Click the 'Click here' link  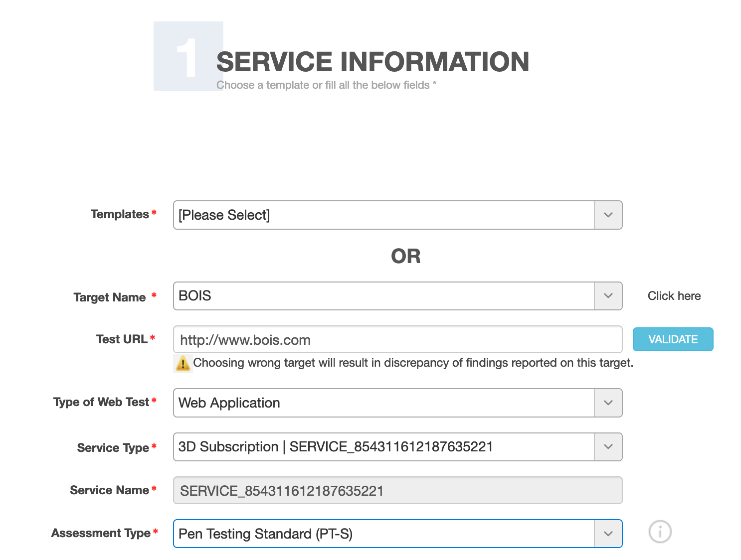674,296
